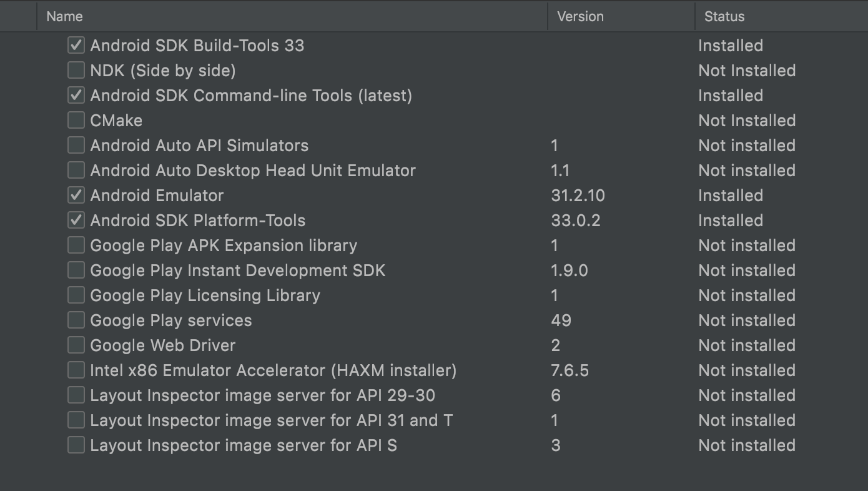This screenshot has width=868, height=491.
Task: Click version '3' of Layout Inspector API S
Action: (x=556, y=445)
